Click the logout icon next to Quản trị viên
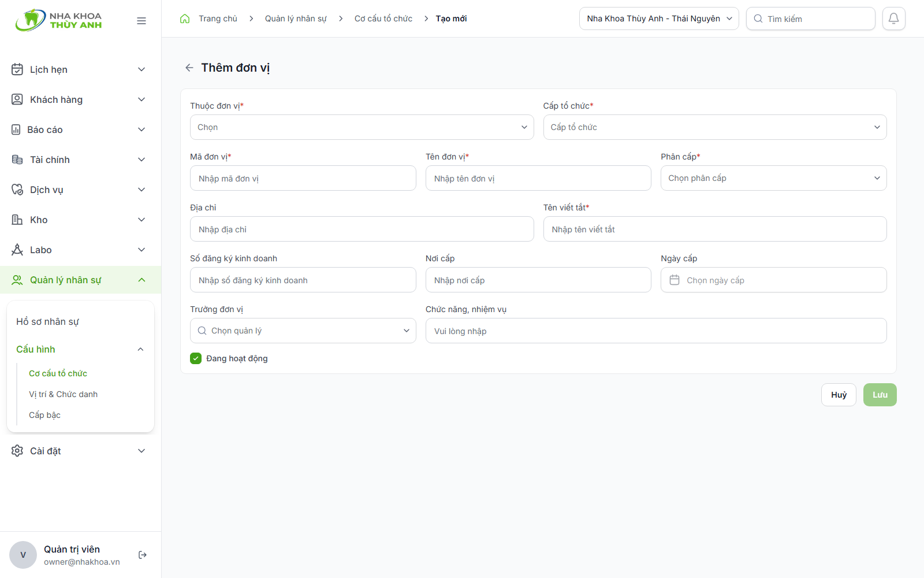This screenshot has width=924, height=578. click(143, 555)
